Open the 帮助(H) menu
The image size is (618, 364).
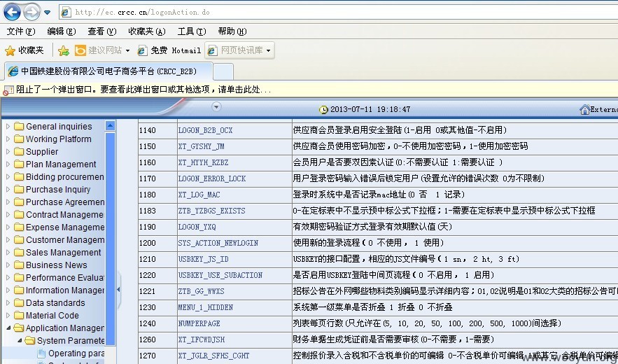pos(232,31)
